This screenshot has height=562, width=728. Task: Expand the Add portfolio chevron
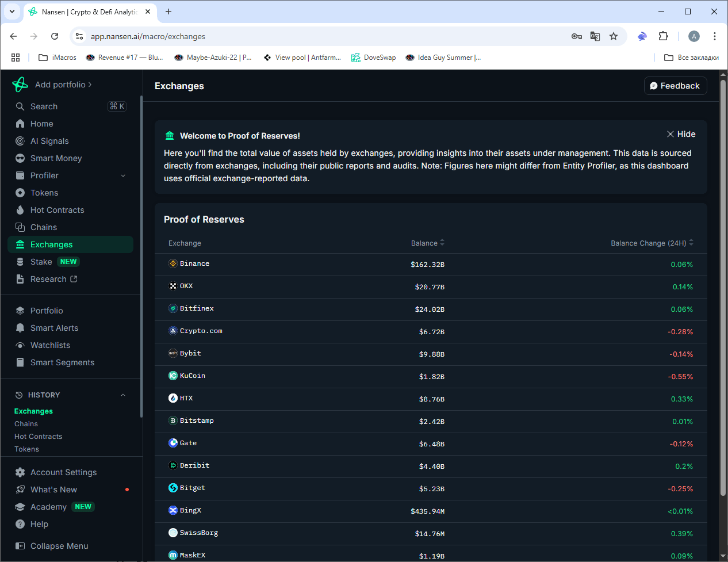click(x=90, y=85)
